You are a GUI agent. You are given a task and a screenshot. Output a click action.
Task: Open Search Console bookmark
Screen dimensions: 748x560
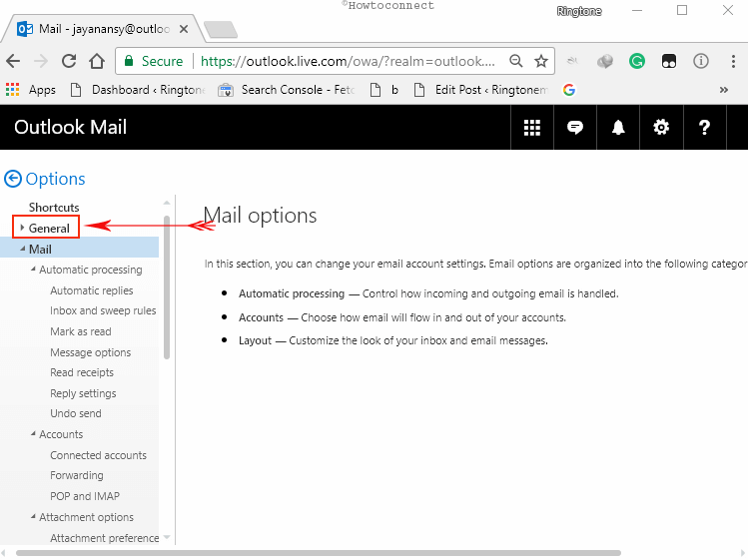click(287, 90)
